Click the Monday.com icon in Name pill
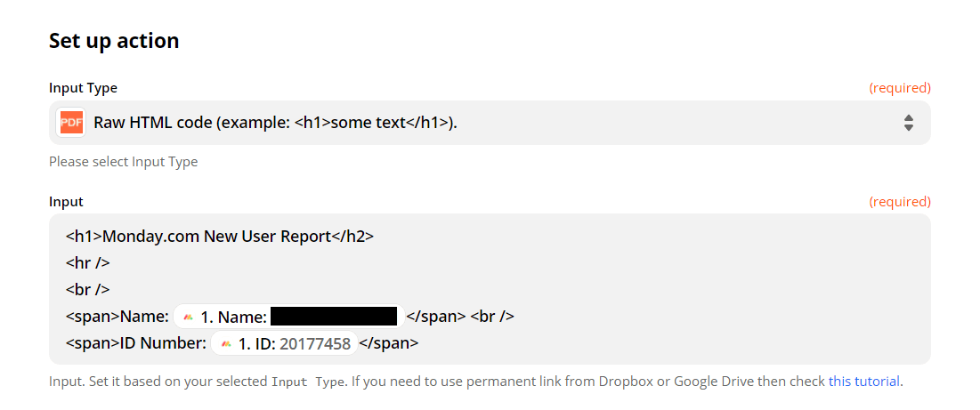Screen dimensions: 980x410 tap(188, 317)
